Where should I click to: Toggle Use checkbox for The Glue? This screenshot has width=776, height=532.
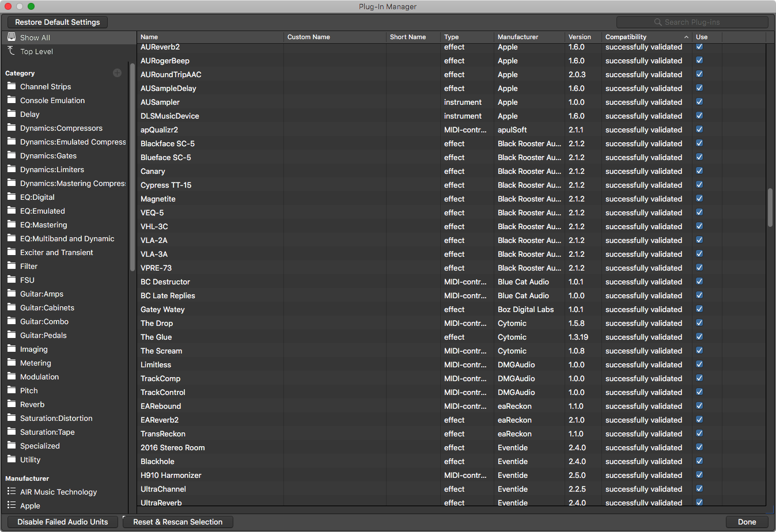(x=699, y=336)
